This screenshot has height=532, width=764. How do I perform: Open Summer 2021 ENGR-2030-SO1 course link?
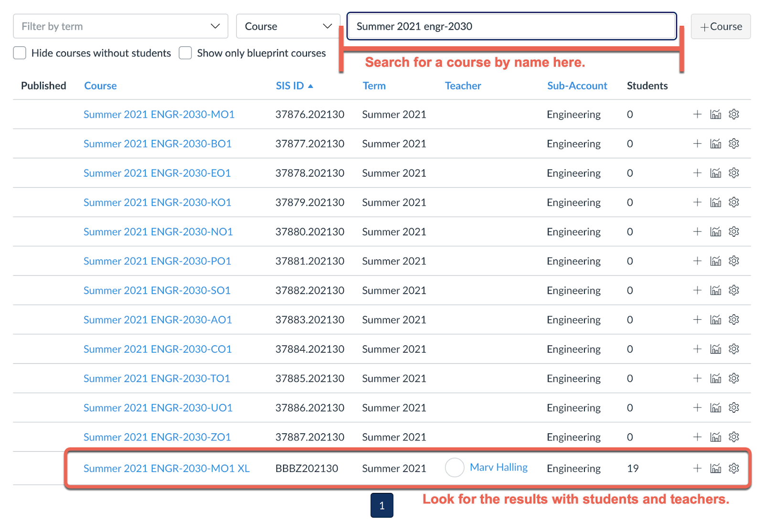[x=157, y=290]
